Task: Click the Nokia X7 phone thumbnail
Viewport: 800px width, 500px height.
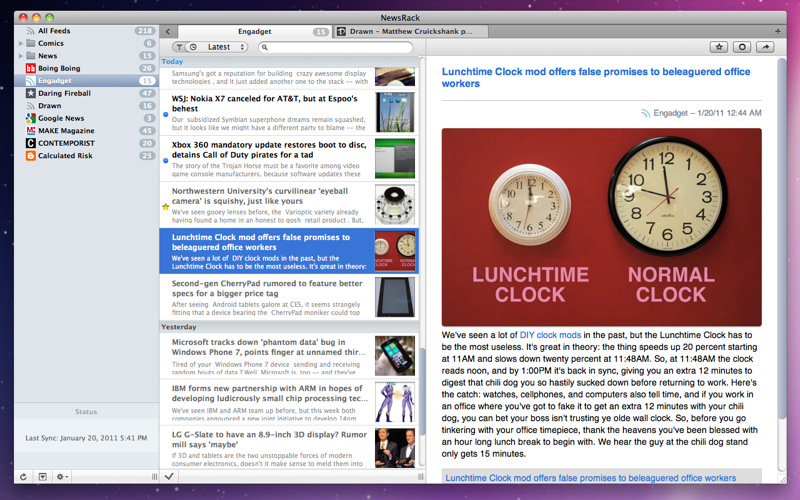Action: [394, 112]
